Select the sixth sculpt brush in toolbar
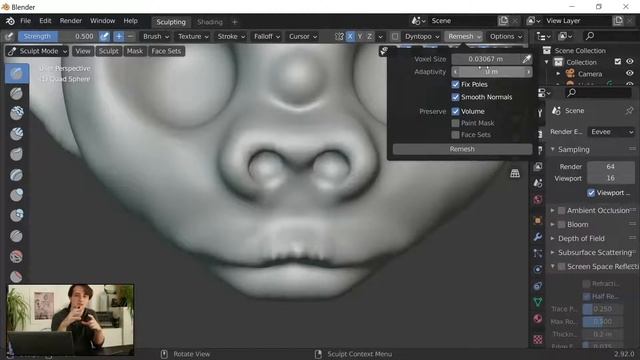The image size is (640, 360). coord(16,175)
